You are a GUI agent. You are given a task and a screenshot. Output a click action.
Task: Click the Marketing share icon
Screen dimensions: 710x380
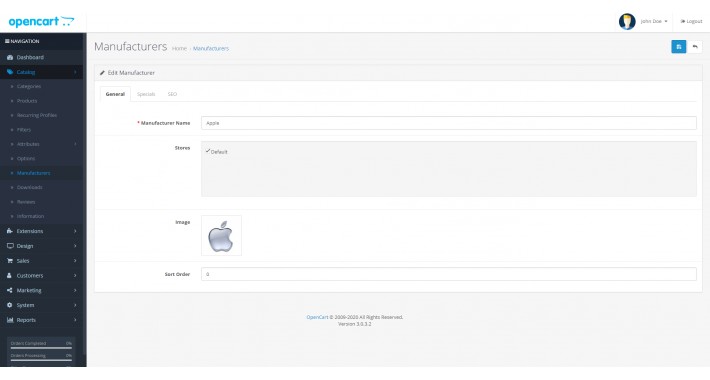pos(10,290)
